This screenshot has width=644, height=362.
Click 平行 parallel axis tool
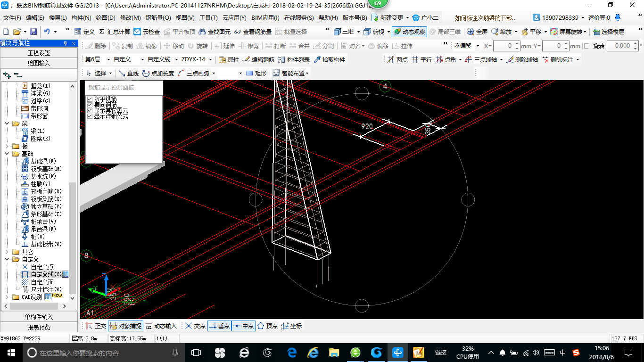click(x=421, y=60)
